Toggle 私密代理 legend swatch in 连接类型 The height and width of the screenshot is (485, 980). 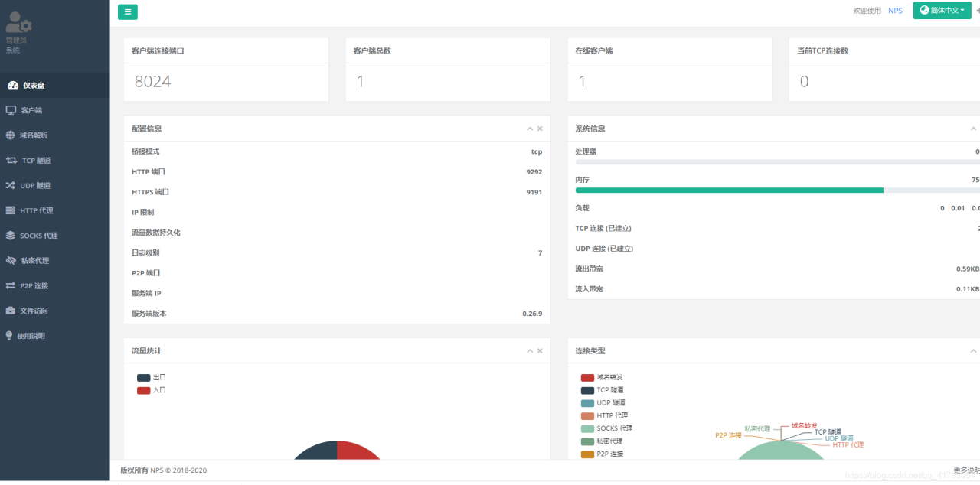(x=587, y=441)
